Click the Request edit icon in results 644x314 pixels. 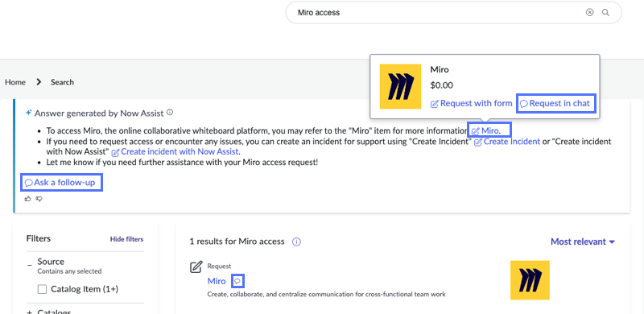click(196, 266)
